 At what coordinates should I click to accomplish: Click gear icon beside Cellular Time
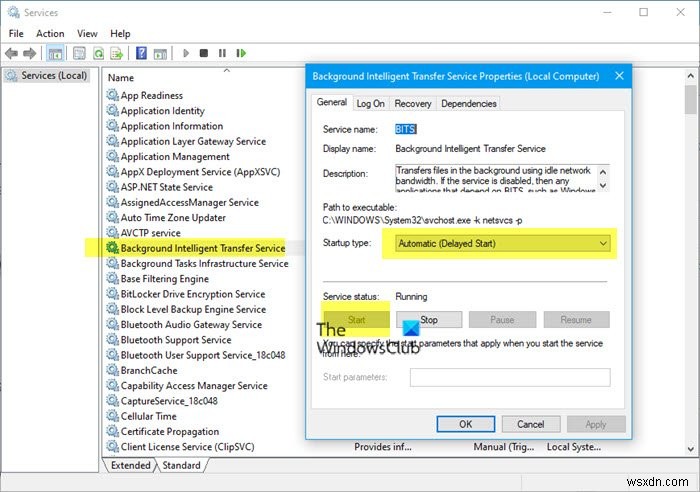pyautogui.click(x=112, y=416)
